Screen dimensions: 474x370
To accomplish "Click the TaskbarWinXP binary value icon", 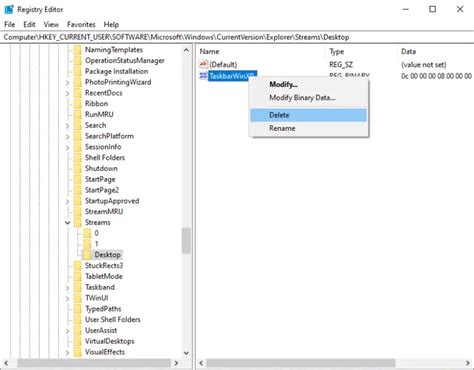I will (203, 76).
